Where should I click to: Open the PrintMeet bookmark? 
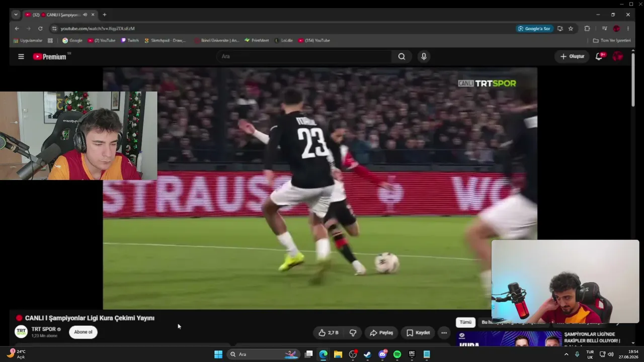point(257,40)
